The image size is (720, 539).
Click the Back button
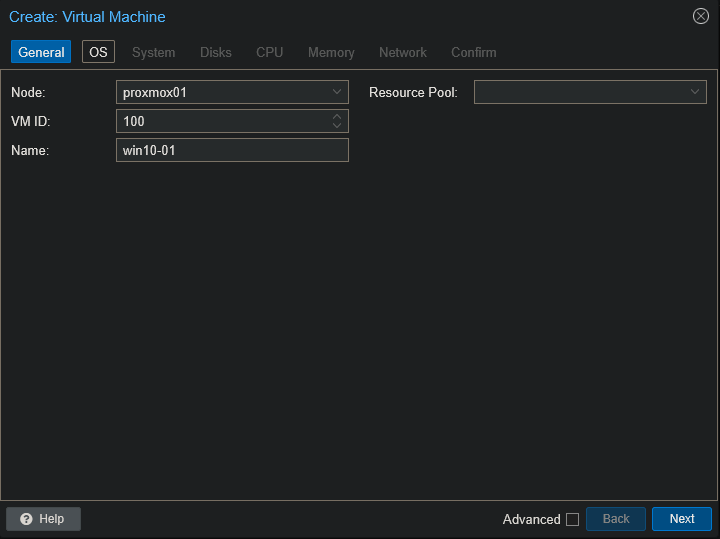(x=616, y=519)
